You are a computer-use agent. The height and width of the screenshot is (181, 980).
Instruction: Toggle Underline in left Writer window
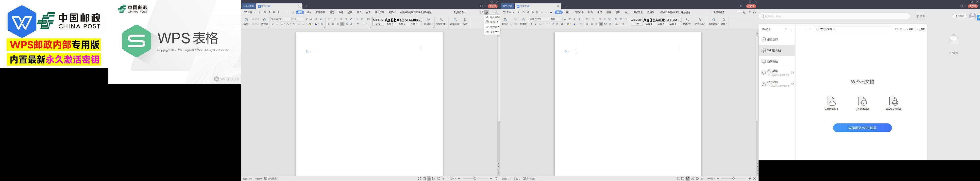coord(282,24)
